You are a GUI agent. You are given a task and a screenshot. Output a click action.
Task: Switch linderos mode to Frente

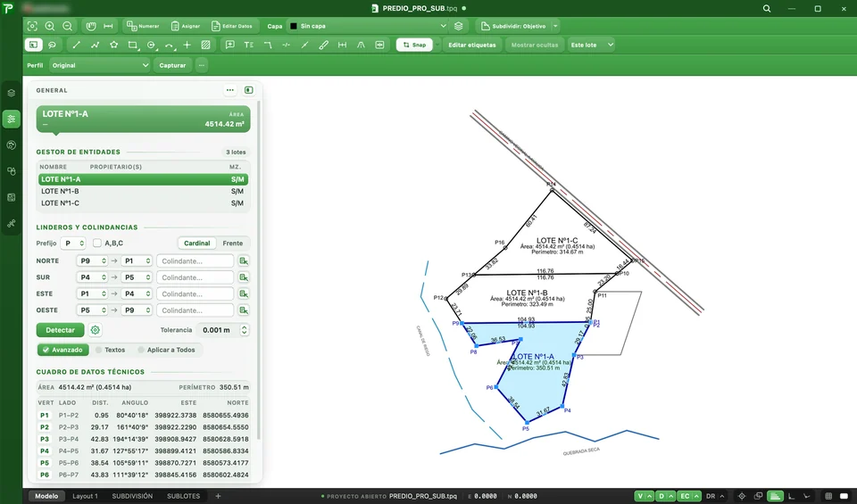tap(233, 243)
